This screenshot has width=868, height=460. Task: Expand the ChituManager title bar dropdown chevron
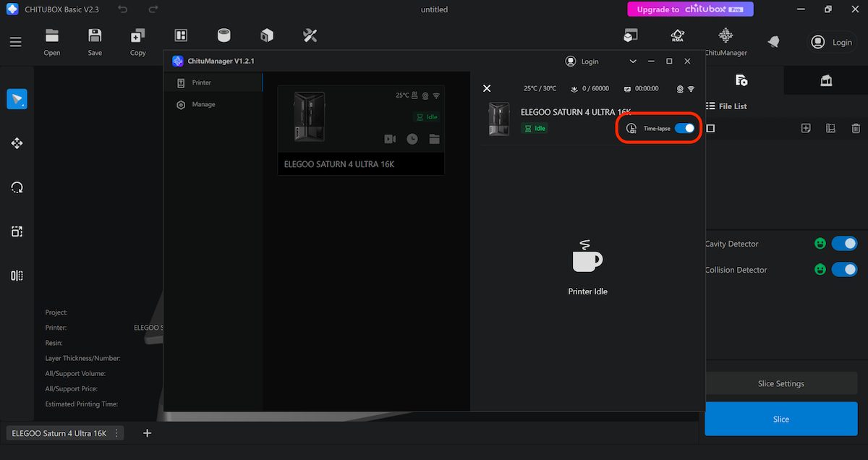tap(633, 61)
